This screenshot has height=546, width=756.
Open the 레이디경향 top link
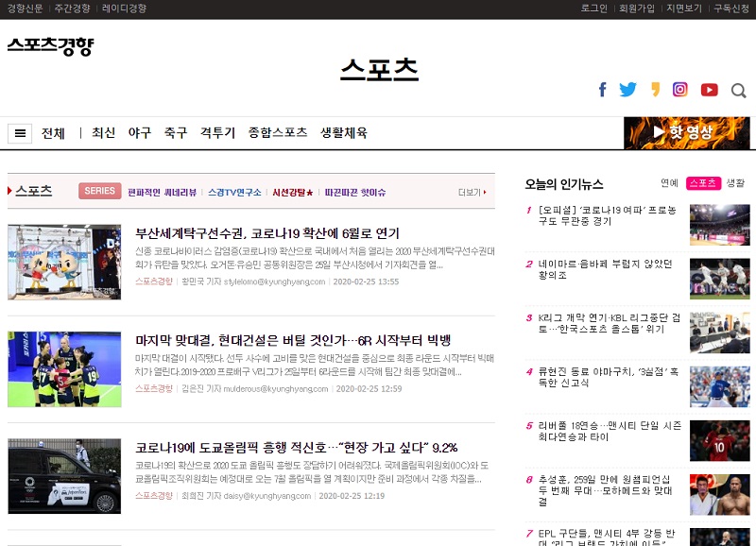124,9
